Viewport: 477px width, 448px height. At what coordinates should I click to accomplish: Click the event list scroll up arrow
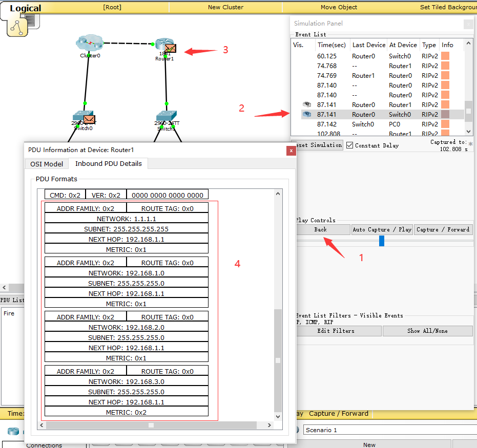[468, 44]
